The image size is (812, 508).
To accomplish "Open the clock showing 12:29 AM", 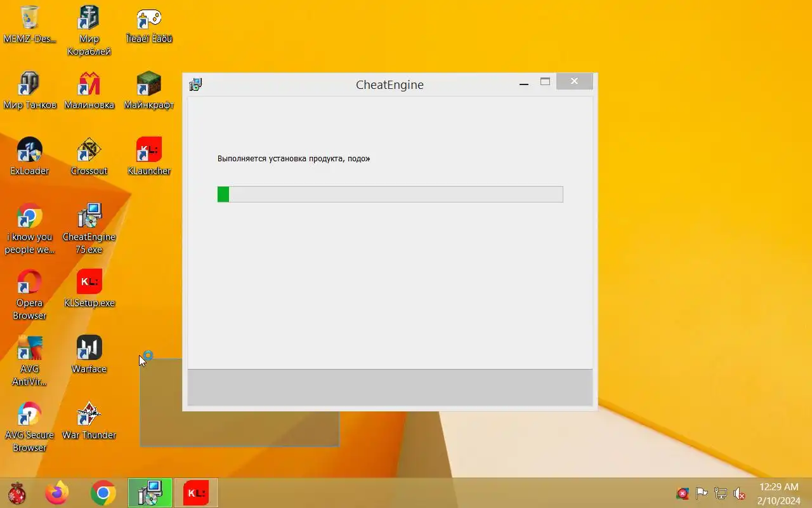I will (x=778, y=493).
